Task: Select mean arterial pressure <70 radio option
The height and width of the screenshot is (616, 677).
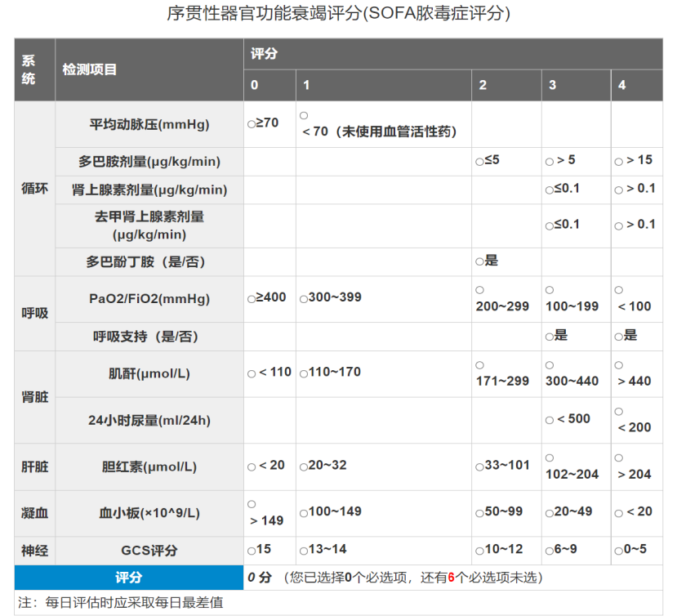Action: click(x=304, y=115)
